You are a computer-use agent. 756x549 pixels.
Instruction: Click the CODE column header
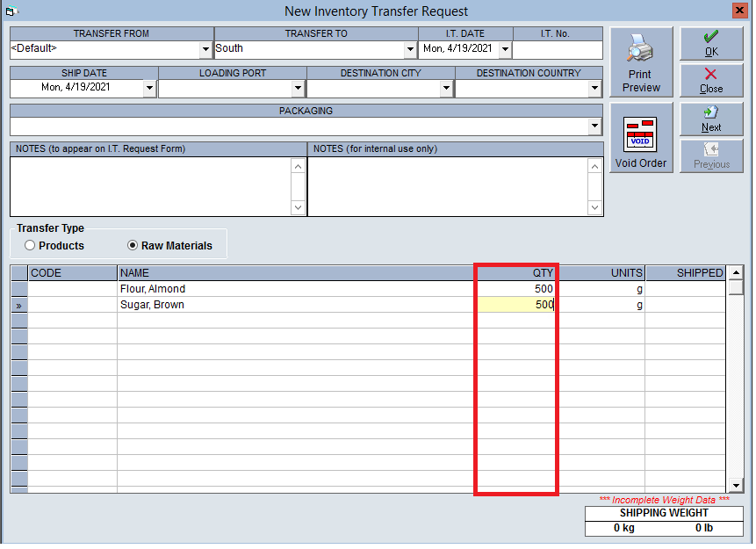point(73,274)
